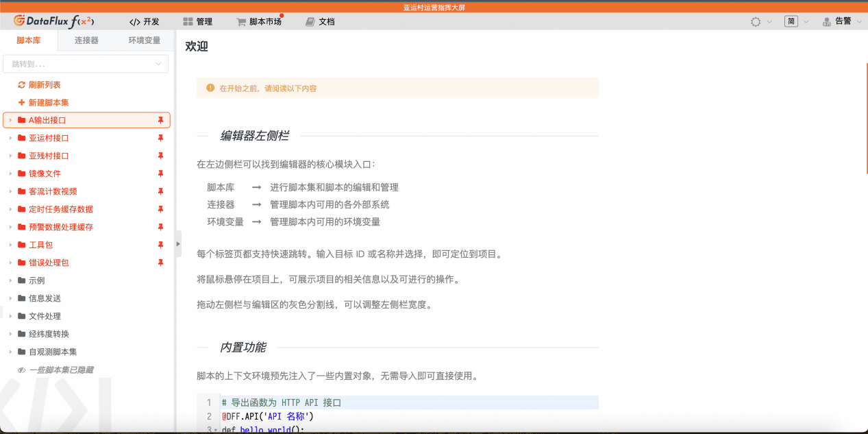Click the 自观测脚本集 folder icon
The height and width of the screenshot is (434, 868).
click(22, 352)
